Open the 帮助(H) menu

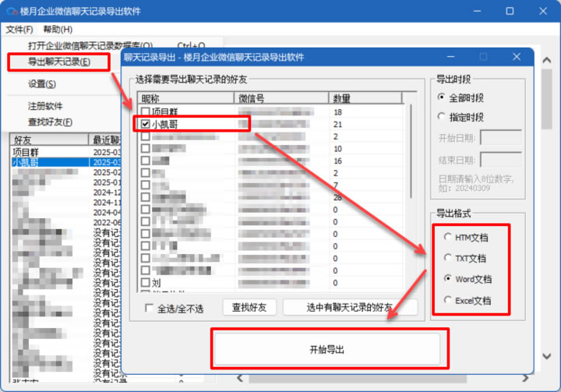tap(58, 30)
